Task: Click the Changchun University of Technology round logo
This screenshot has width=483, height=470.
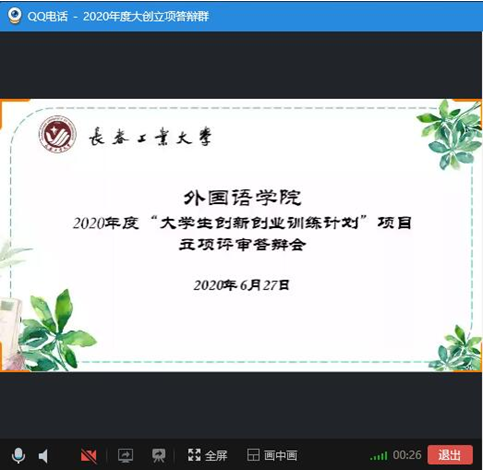Action: tap(57, 135)
